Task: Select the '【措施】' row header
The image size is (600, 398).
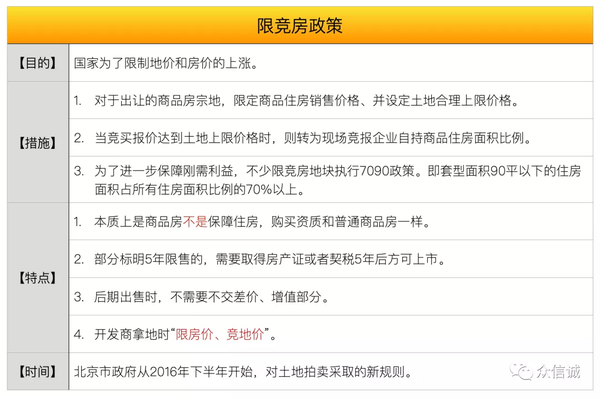Action: (x=38, y=143)
